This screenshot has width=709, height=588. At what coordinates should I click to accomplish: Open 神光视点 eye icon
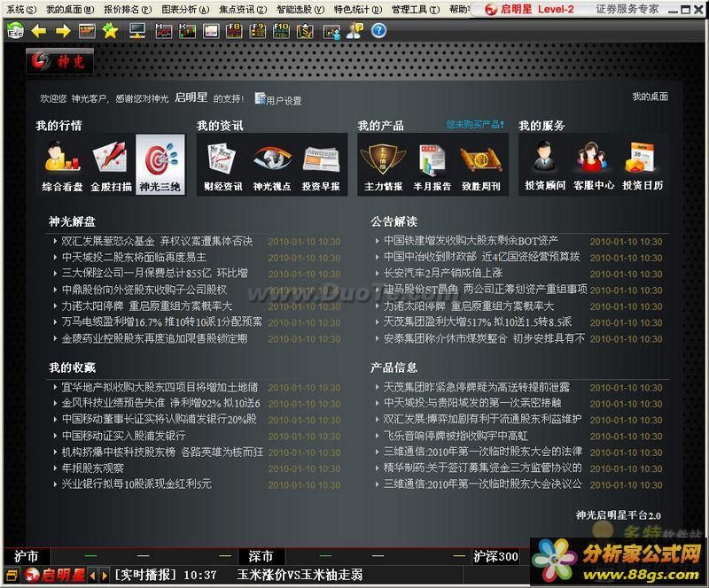pyautogui.click(x=272, y=166)
